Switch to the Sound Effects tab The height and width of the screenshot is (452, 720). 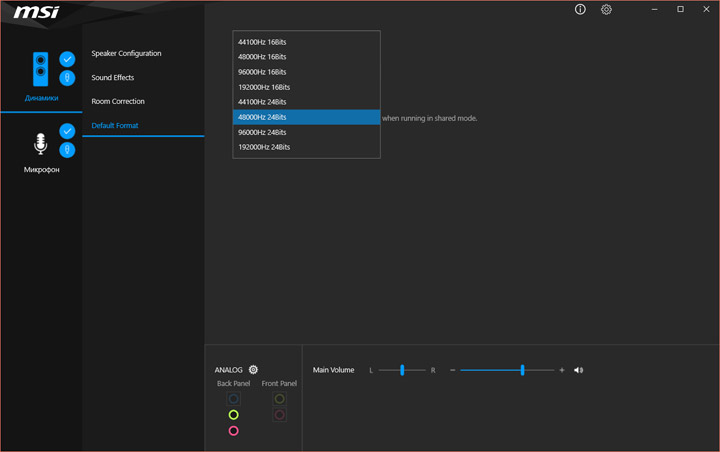(x=112, y=77)
